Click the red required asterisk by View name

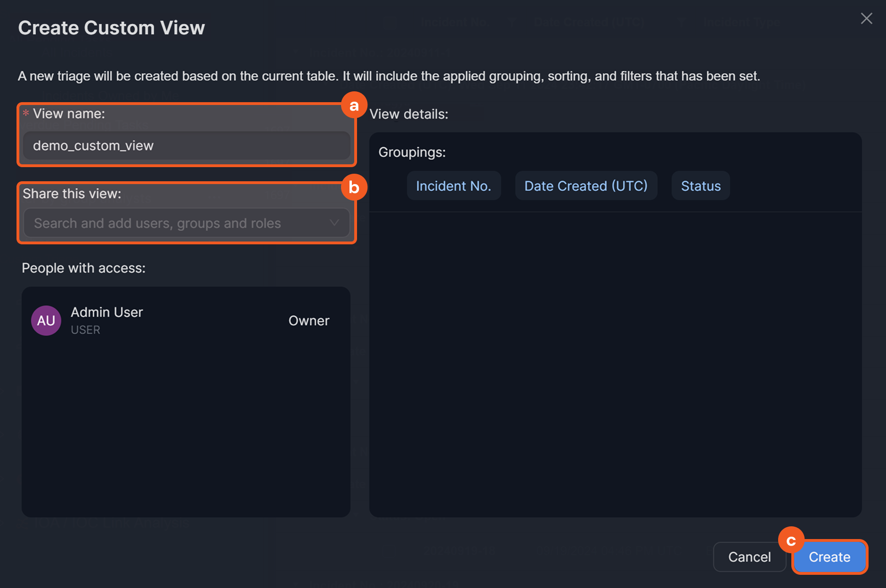pyautogui.click(x=26, y=113)
